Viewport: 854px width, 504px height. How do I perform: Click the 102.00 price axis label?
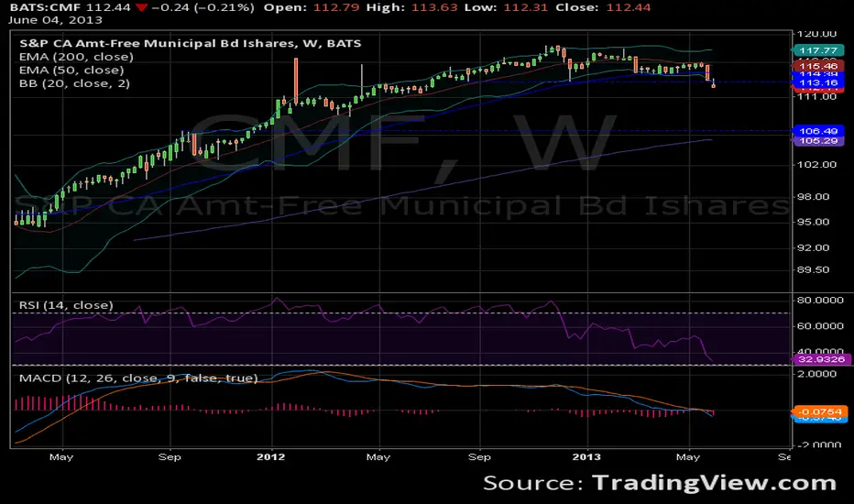[816, 165]
